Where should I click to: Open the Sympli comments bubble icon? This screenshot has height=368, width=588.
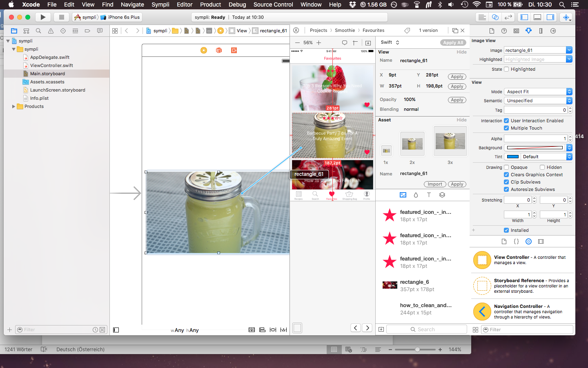coord(344,43)
